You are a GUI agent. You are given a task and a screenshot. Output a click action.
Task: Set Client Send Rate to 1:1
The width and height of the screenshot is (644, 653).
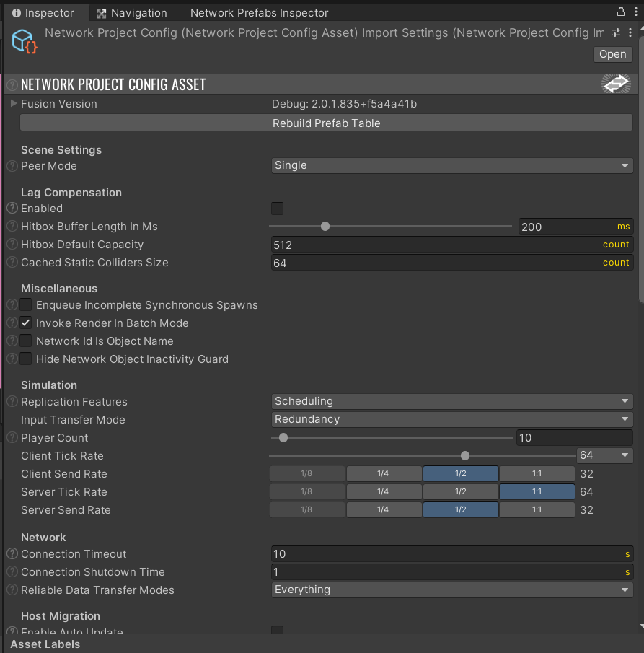(537, 473)
